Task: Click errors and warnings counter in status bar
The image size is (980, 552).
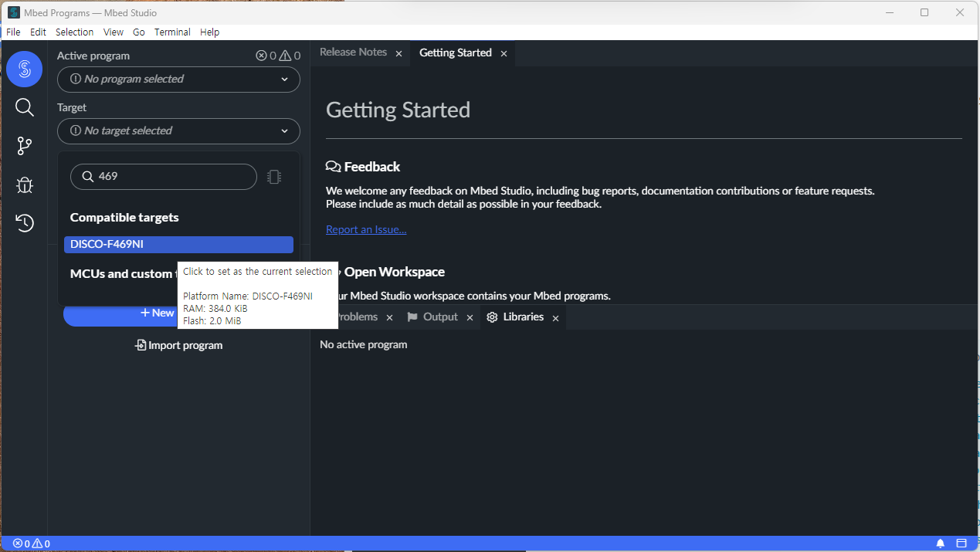Action: [x=32, y=544]
